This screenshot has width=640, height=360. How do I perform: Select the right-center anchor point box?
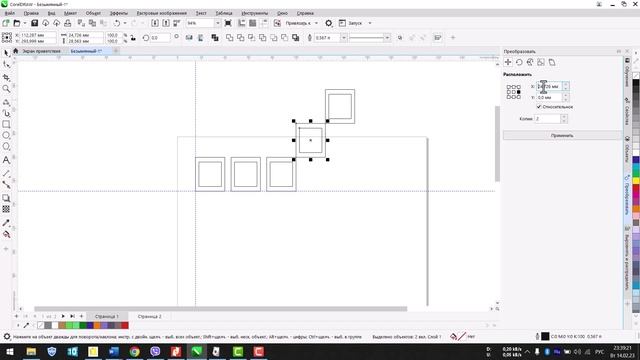519,92
